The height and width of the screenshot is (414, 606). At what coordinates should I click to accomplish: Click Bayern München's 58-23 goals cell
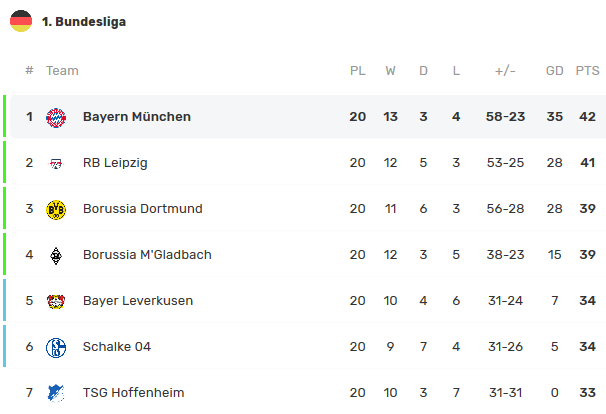pyautogui.click(x=505, y=117)
